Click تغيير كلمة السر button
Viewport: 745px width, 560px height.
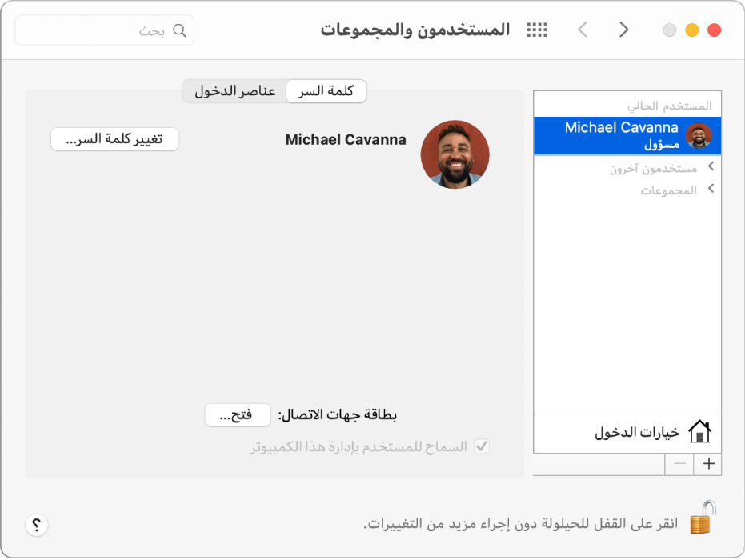[x=114, y=139]
